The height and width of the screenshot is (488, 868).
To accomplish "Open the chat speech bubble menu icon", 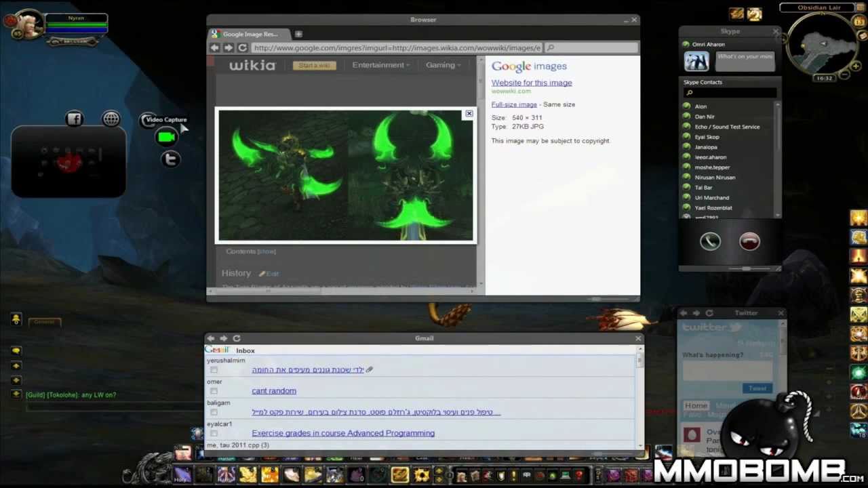I will coord(16,350).
